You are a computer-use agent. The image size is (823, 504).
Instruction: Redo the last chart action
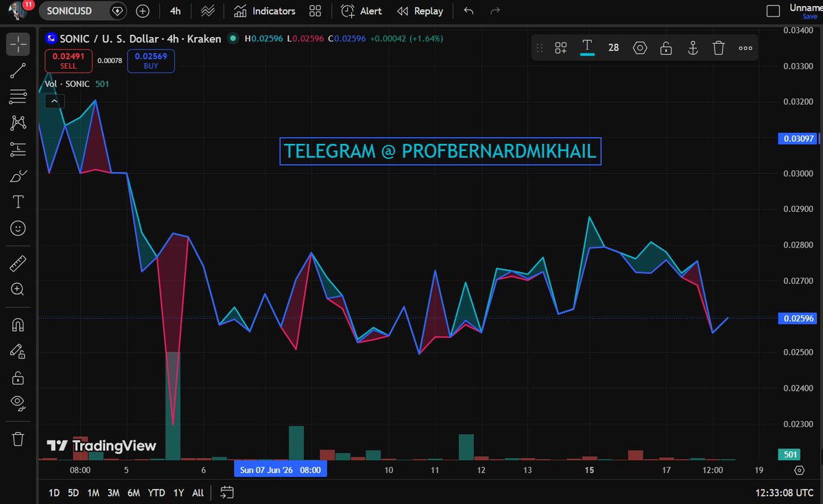pos(495,11)
